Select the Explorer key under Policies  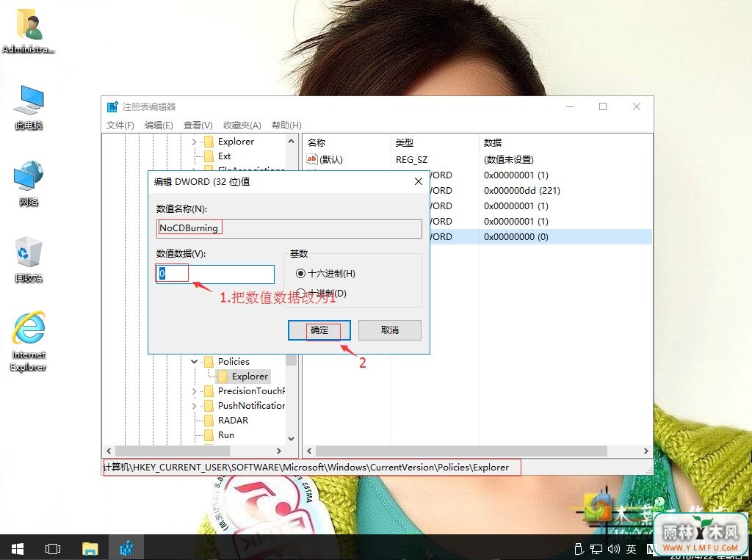tap(250, 377)
